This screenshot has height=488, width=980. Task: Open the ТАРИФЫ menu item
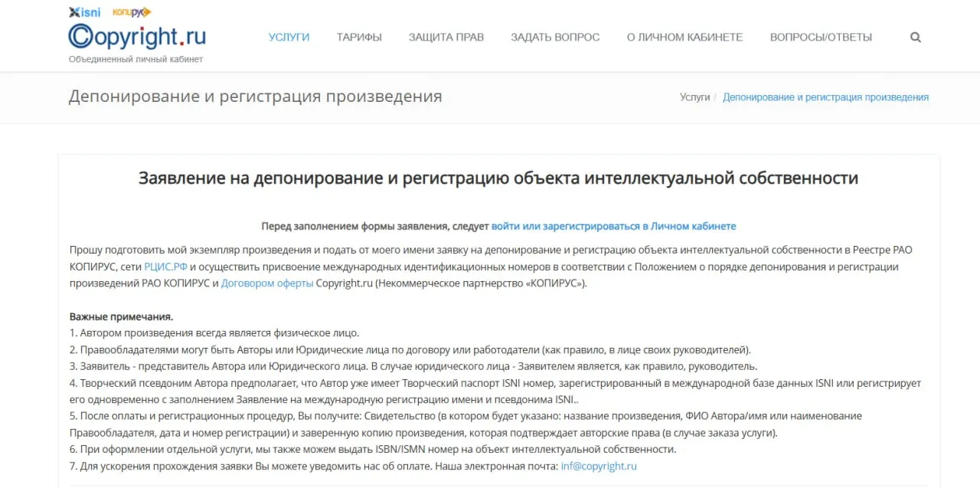coord(358,36)
